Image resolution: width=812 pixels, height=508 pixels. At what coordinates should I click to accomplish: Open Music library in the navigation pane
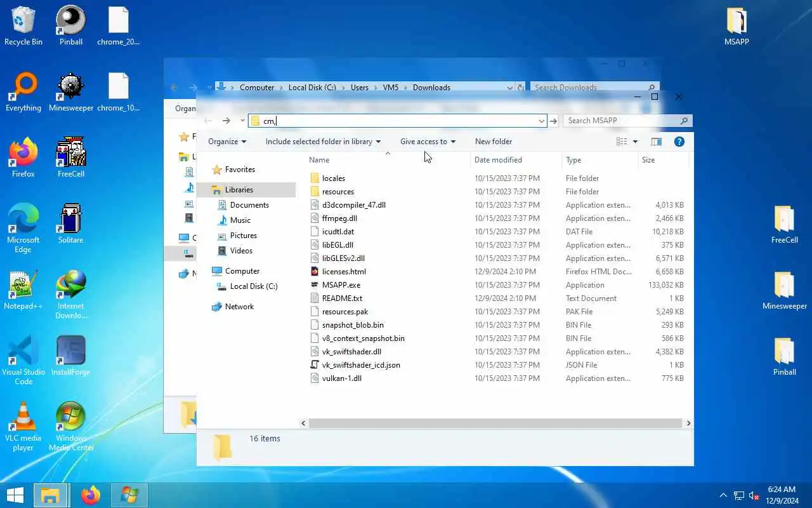click(240, 220)
